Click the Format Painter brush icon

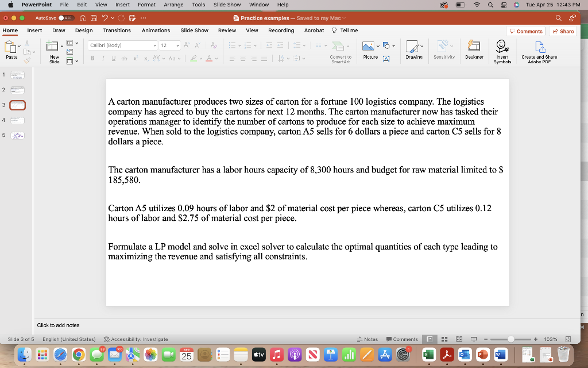click(27, 60)
